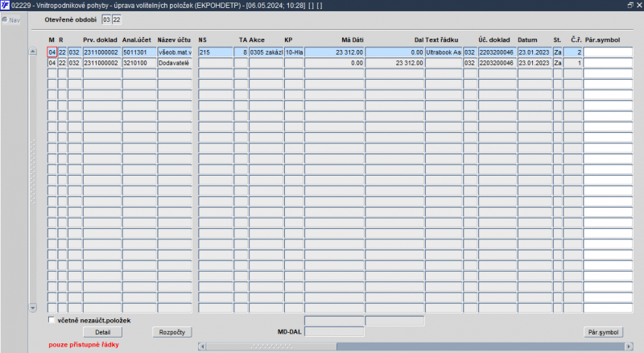644x353 pixels.
Task: Click NS cell 215
Action: click(216, 52)
